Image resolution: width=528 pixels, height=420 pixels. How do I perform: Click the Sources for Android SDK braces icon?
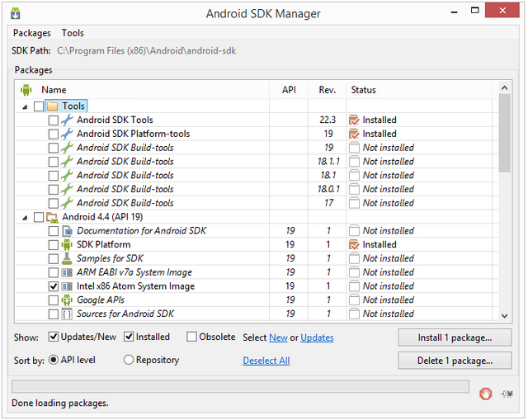pos(67,314)
